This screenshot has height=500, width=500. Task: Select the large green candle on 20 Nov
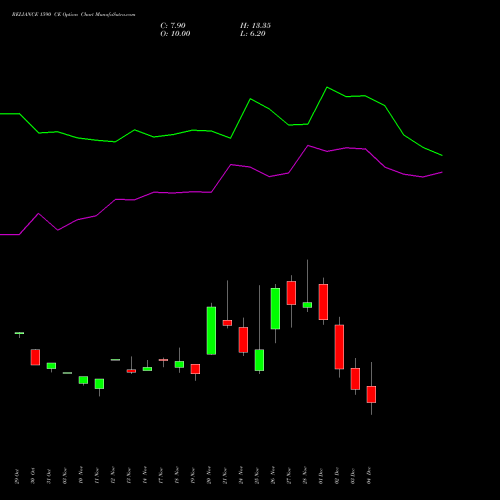[211, 330]
